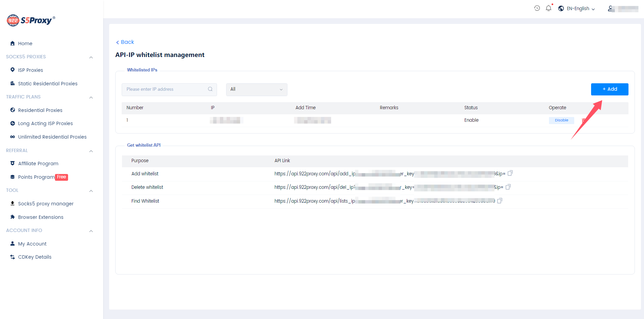Click the 922 S5Proxy logo
The height and width of the screenshot is (319, 644).
pyautogui.click(x=31, y=21)
